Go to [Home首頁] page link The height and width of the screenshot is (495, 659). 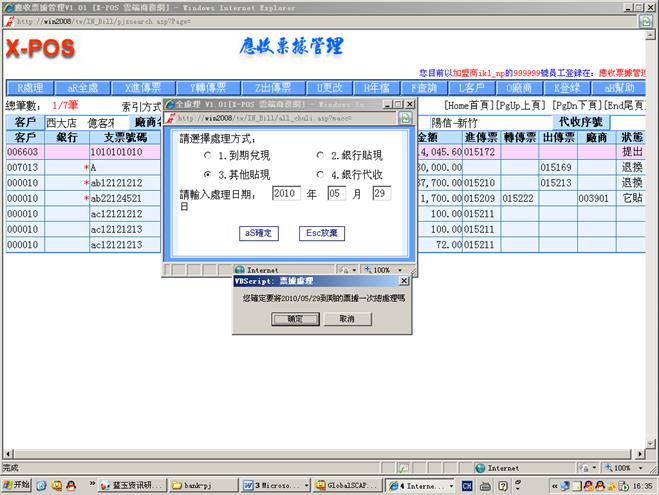tap(471, 105)
